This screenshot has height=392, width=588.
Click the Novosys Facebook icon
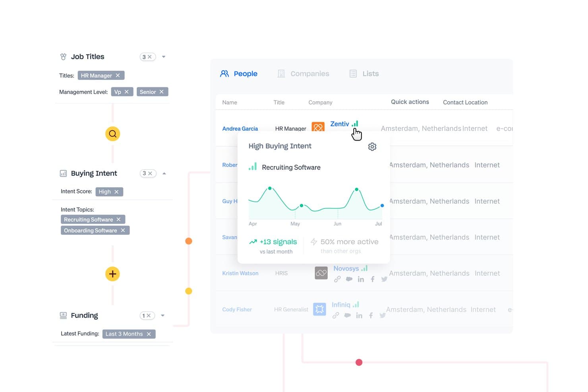click(373, 279)
